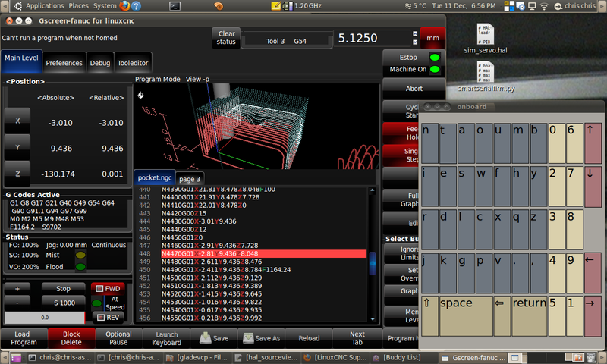607x364 pixels.
Task: Toggle the mm units button
Action: (x=432, y=38)
